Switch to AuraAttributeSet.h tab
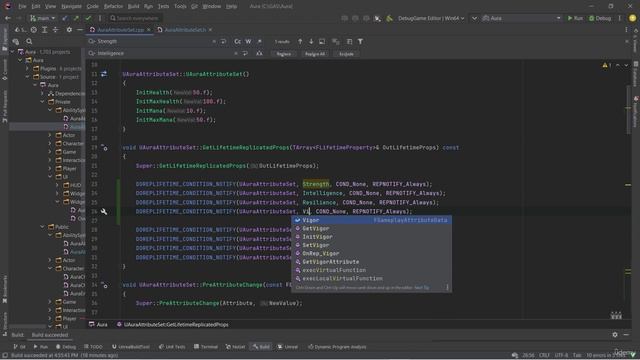 [x=184, y=30]
